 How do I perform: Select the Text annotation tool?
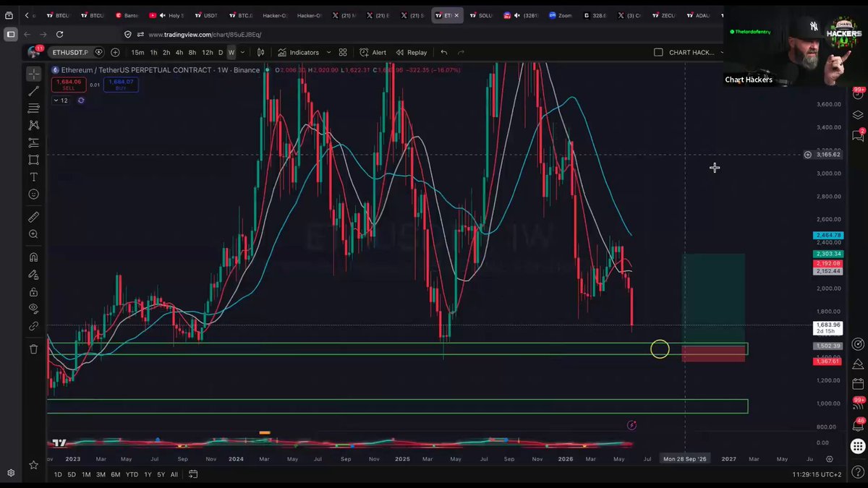(33, 177)
